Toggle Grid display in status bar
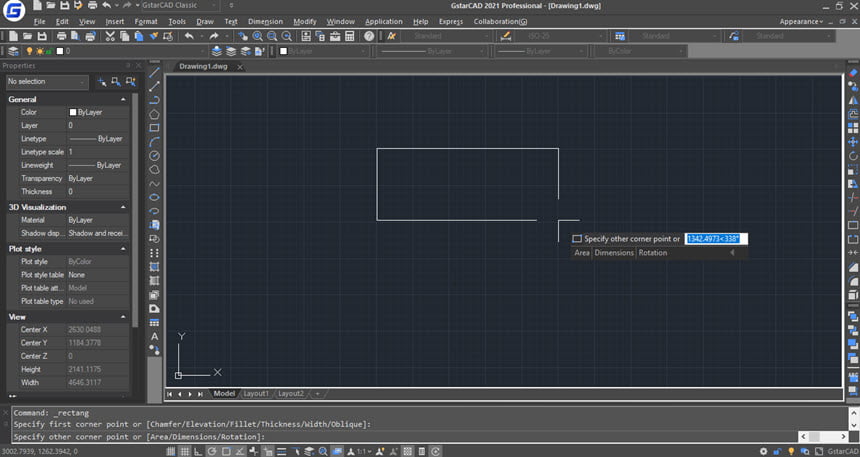The height and width of the screenshot is (457, 860). click(185, 452)
